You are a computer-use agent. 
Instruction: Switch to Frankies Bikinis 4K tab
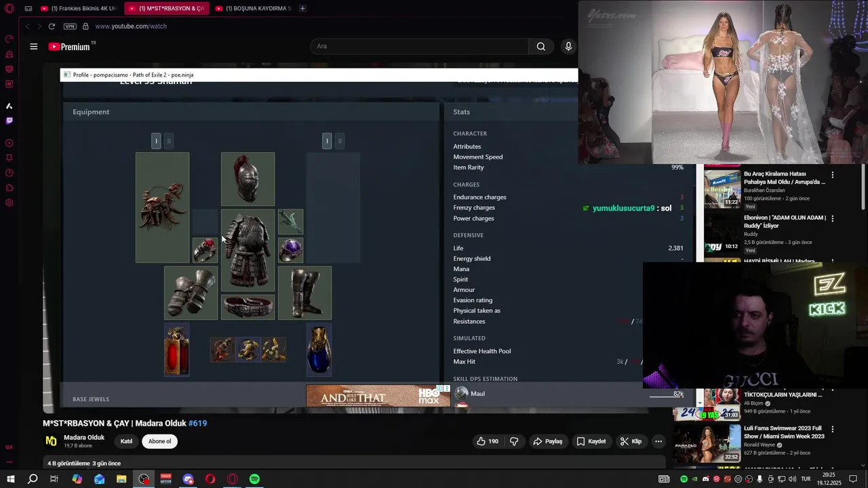tap(79, 8)
